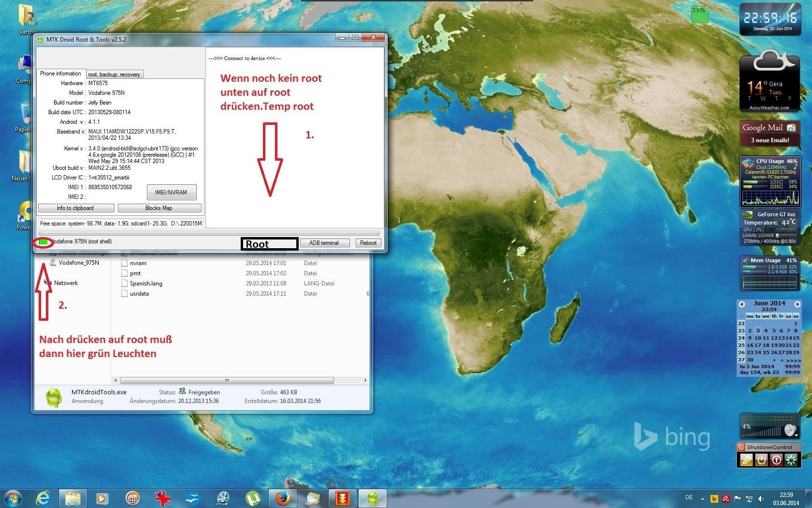Switch to MTK Droid Tools taskbar icon
The height and width of the screenshot is (508, 812).
pyautogui.click(x=373, y=498)
